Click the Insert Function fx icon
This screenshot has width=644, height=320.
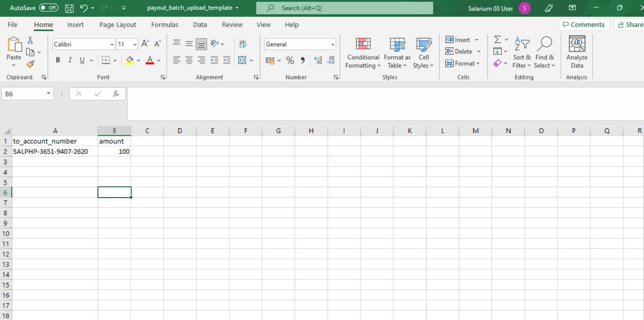pyautogui.click(x=116, y=94)
